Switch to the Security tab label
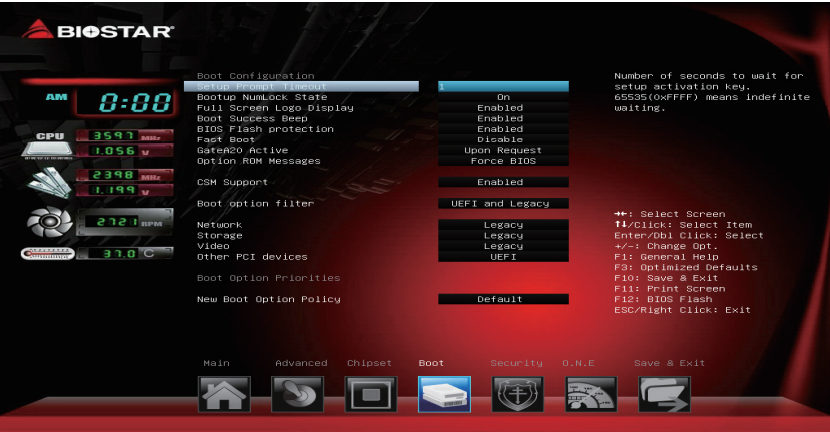The height and width of the screenshot is (432, 830). pos(517,363)
